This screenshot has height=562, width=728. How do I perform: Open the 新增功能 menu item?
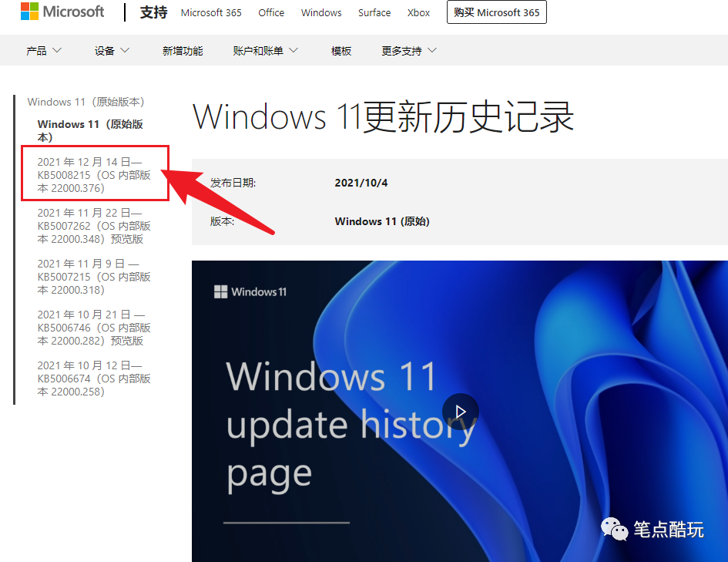pyautogui.click(x=183, y=51)
